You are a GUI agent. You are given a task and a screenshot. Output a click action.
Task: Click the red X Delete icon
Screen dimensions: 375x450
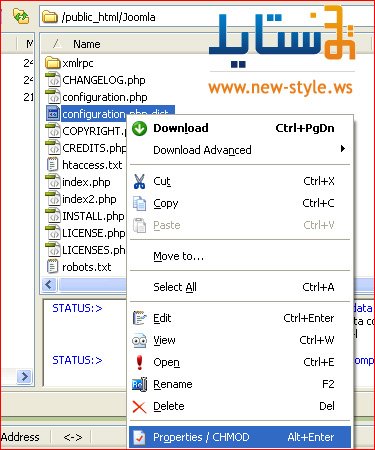pos(139,406)
